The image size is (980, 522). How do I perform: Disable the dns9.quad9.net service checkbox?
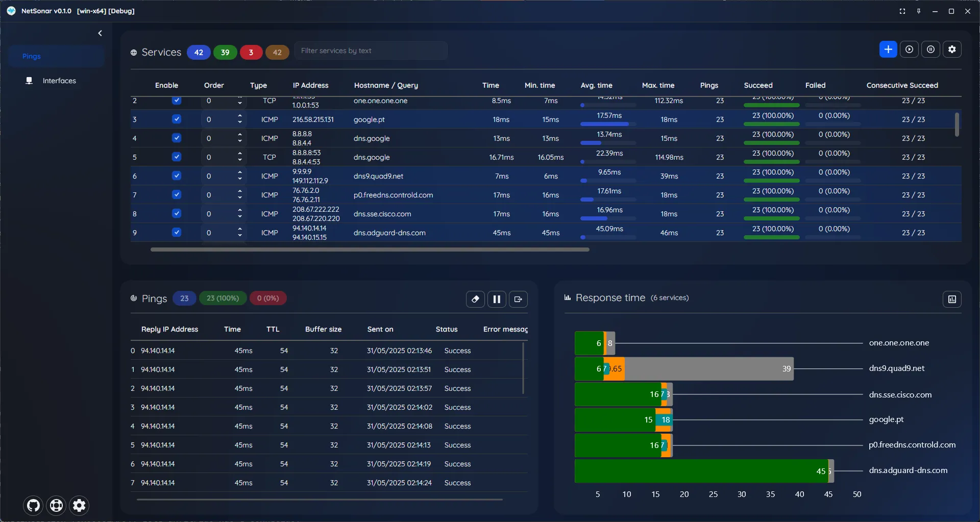[x=177, y=176]
